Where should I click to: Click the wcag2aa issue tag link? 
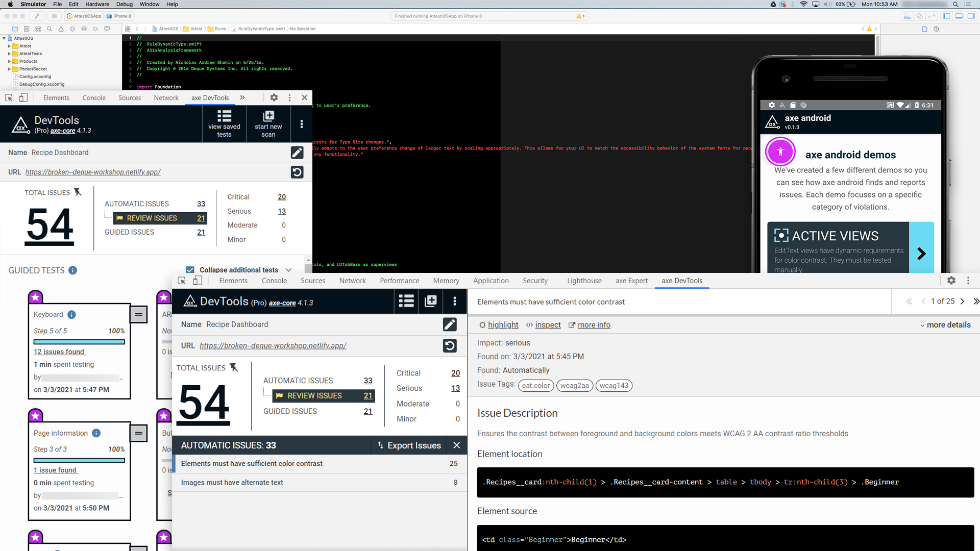[x=574, y=385]
